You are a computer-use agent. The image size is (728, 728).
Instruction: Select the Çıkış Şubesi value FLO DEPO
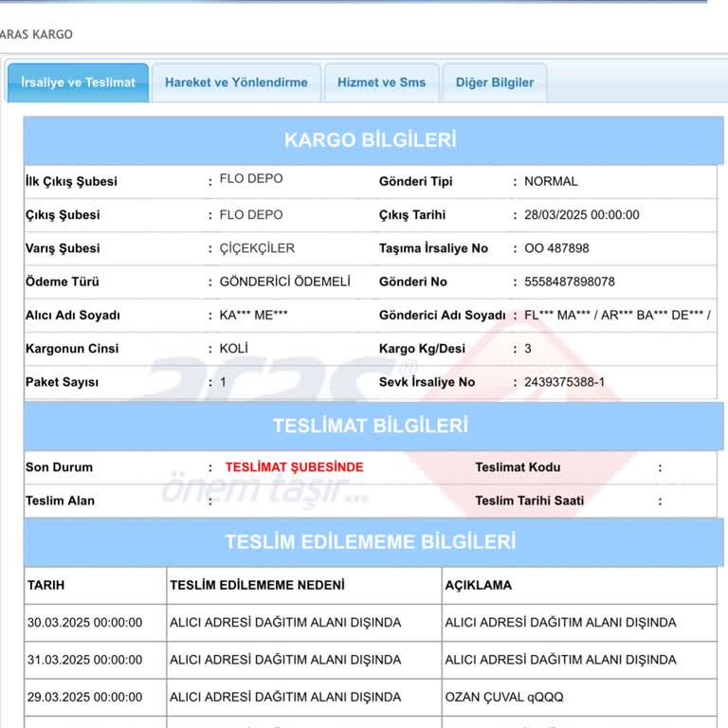click(x=251, y=215)
